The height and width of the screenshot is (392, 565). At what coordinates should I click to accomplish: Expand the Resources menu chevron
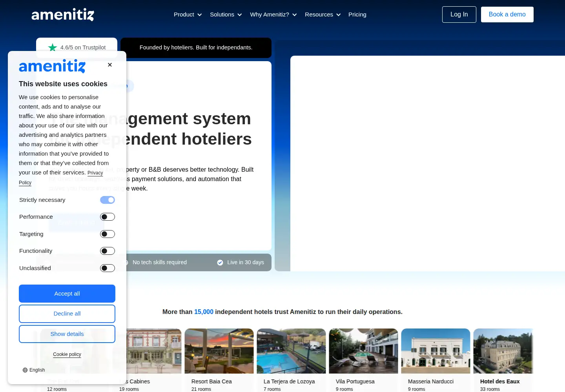(339, 15)
